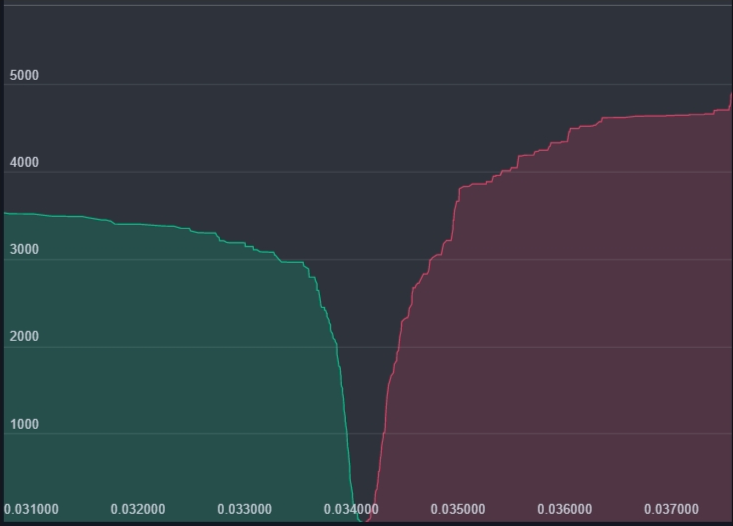Click the 0.034000 price label
The image size is (733, 526).
pyautogui.click(x=351, y=509)
